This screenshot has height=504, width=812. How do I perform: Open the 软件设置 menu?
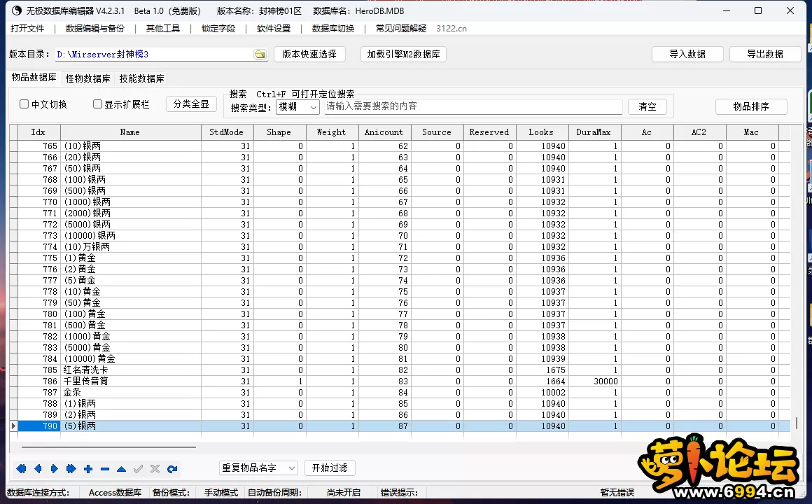274,29
